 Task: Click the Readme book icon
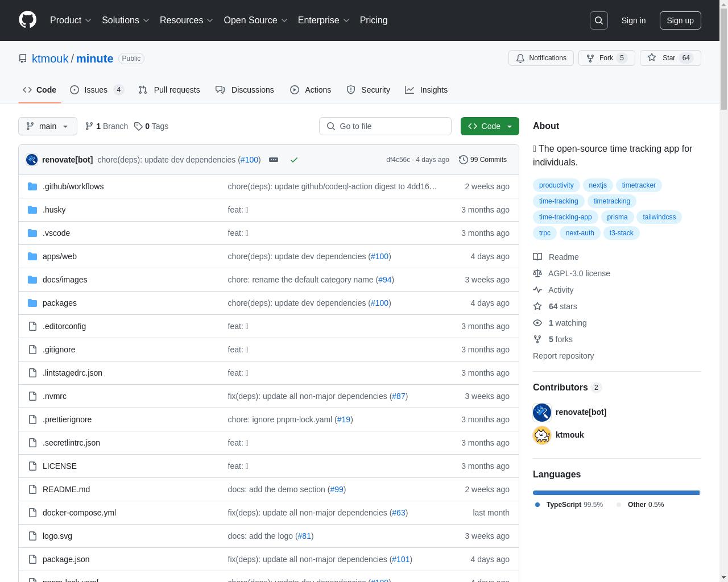click(x=537, y=257)
